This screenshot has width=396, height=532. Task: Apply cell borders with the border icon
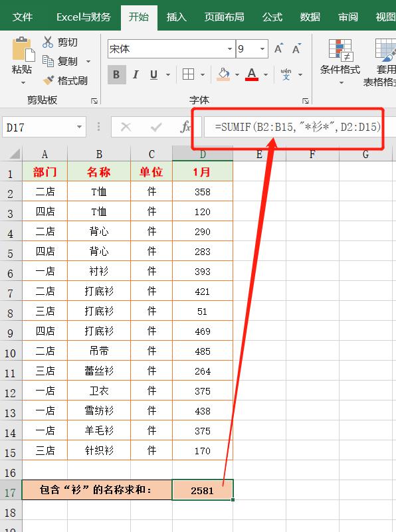point(188,74)
